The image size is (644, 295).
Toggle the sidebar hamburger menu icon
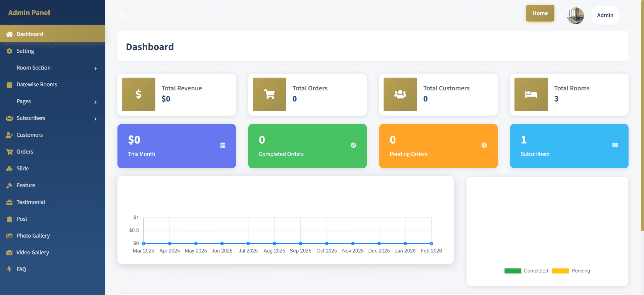tap(121, 14)
